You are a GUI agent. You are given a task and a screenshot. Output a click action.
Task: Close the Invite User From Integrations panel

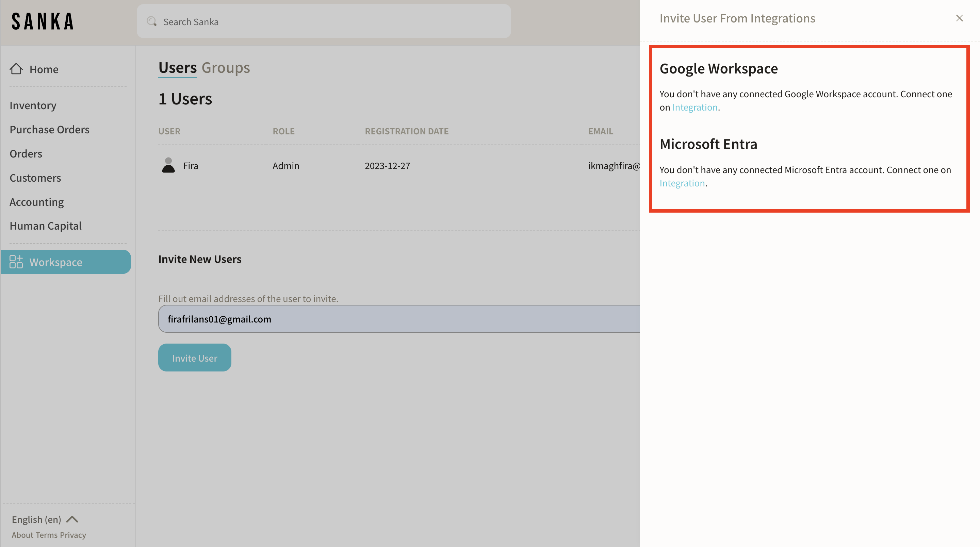[959, 18]
